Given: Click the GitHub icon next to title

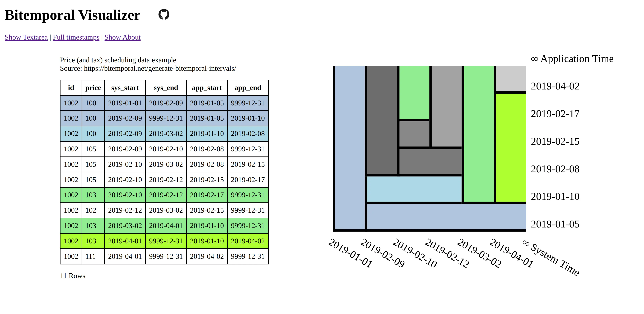Looking at the screenshot, I should (x=164, y=14).
